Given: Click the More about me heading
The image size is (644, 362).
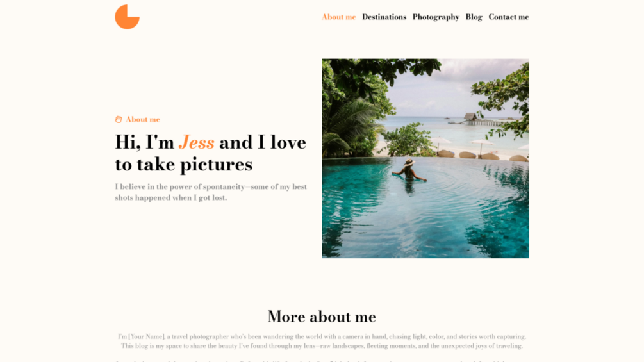Looking at the screenshot, I should point(322,317).
